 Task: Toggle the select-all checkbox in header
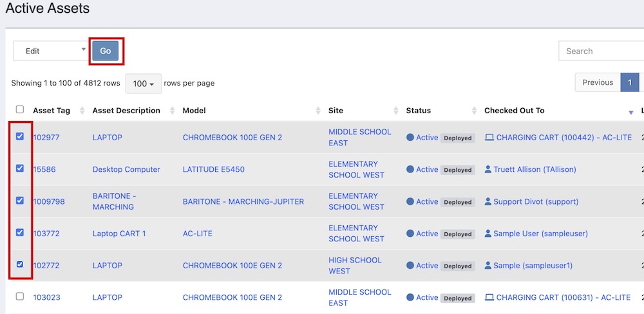tap(20, 110)
